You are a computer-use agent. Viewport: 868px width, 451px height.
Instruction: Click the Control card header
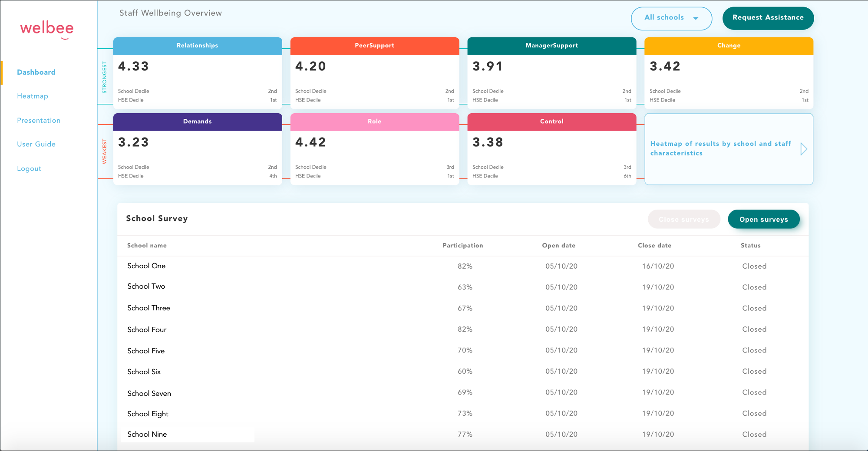(x=551, y=122)
